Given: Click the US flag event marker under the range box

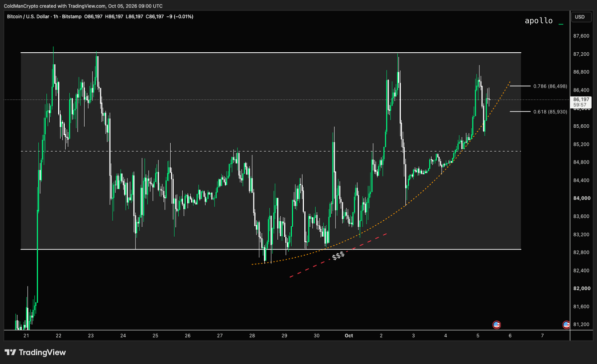Looking at the screenshot, I should coord(496,325).
